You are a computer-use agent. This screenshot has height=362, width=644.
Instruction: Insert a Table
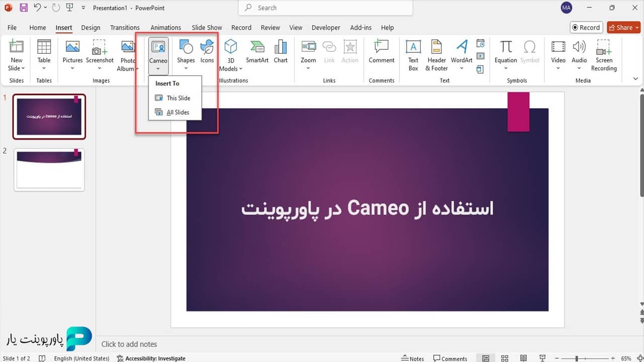(x=44, y=55)
